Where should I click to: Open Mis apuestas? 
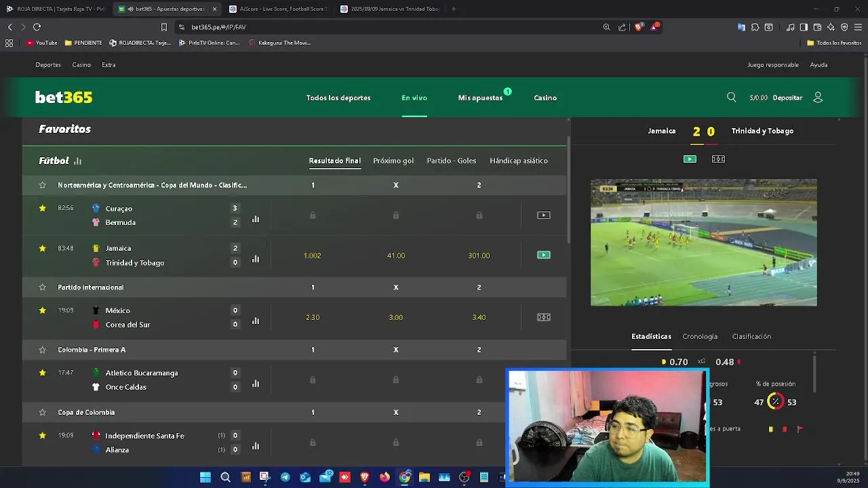480,98
